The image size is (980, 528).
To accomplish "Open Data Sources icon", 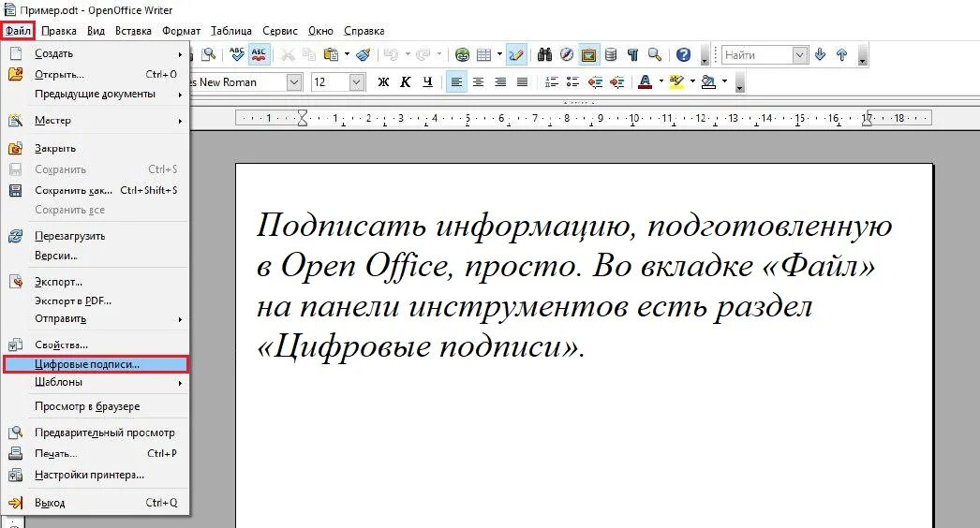I will coord(611,55).
